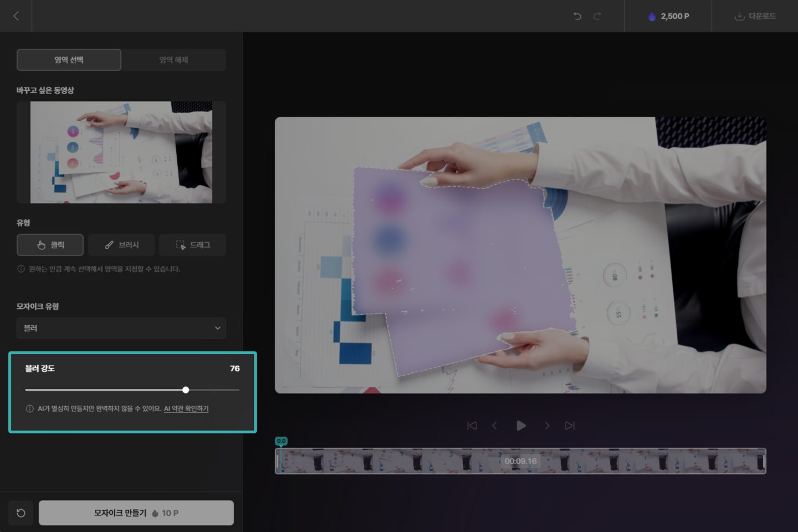Image resolution: width=798 pixels, height=532 pixels.
Task: Step forward one frame
Action: (547, 426)
